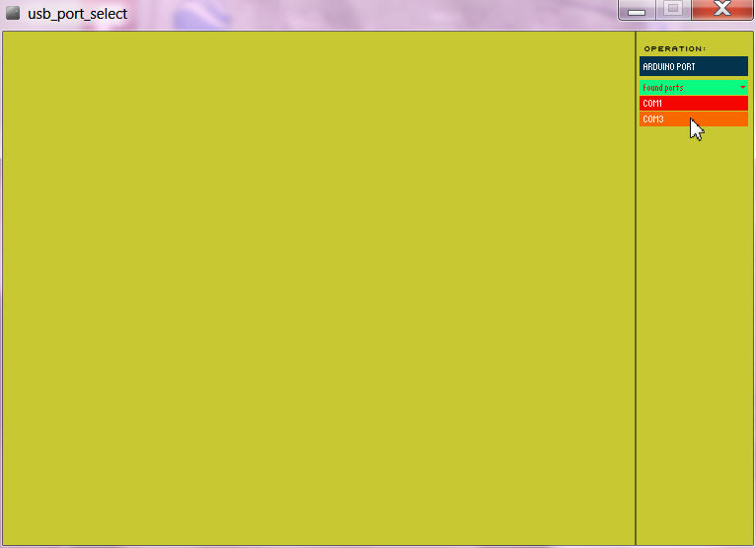
Task: Click the "Found ports" label text
Action: pyautogui.click(x=662, y=88)
